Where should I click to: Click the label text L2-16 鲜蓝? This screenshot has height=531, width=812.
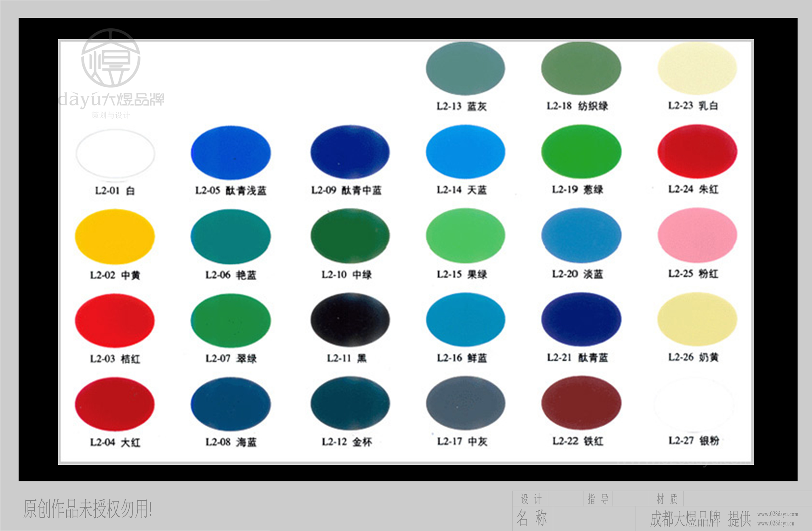462,358
